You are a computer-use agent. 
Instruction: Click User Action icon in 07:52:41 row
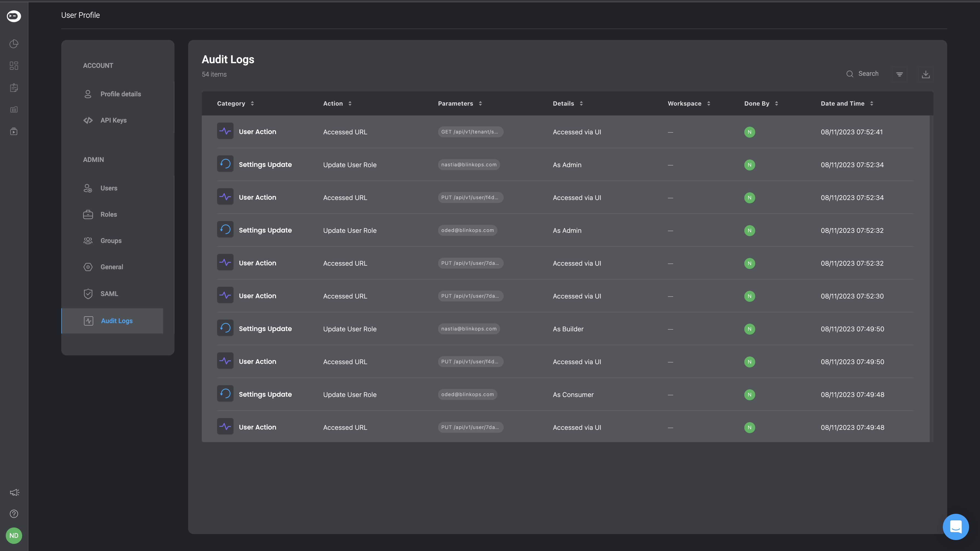click(225, 131)
